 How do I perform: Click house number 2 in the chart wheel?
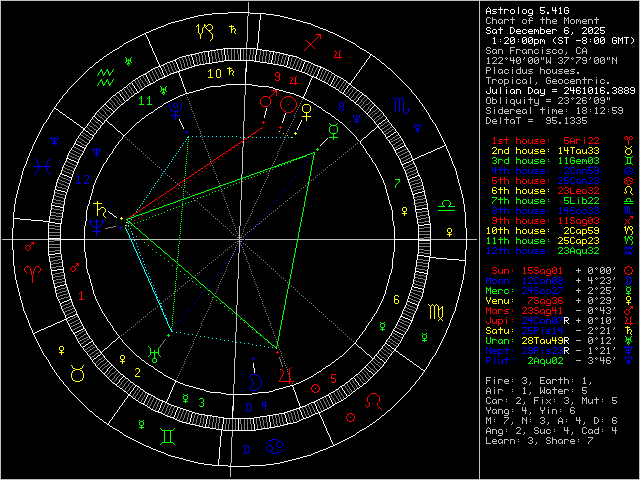[138, 373]
